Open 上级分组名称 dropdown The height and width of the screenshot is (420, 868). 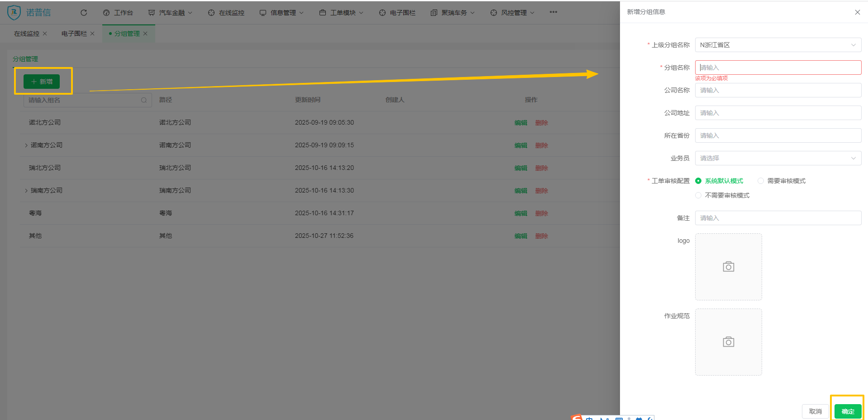point(777,45)
